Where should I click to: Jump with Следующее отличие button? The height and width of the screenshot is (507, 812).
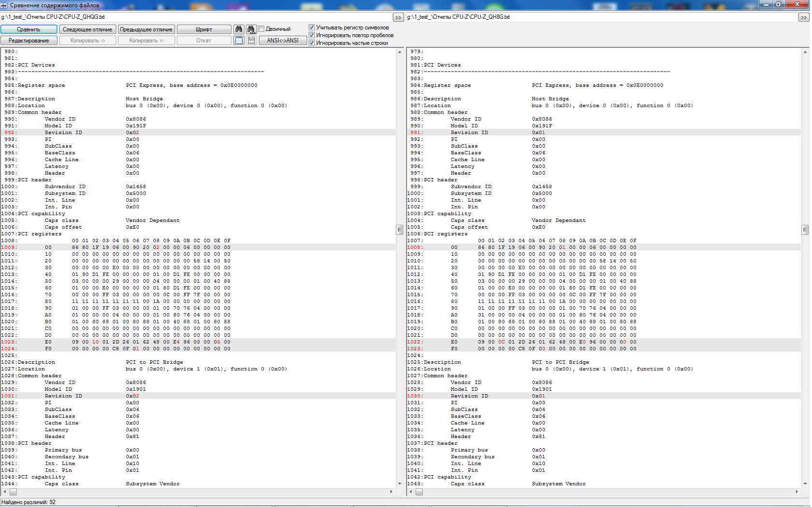(x=88, y=29)
